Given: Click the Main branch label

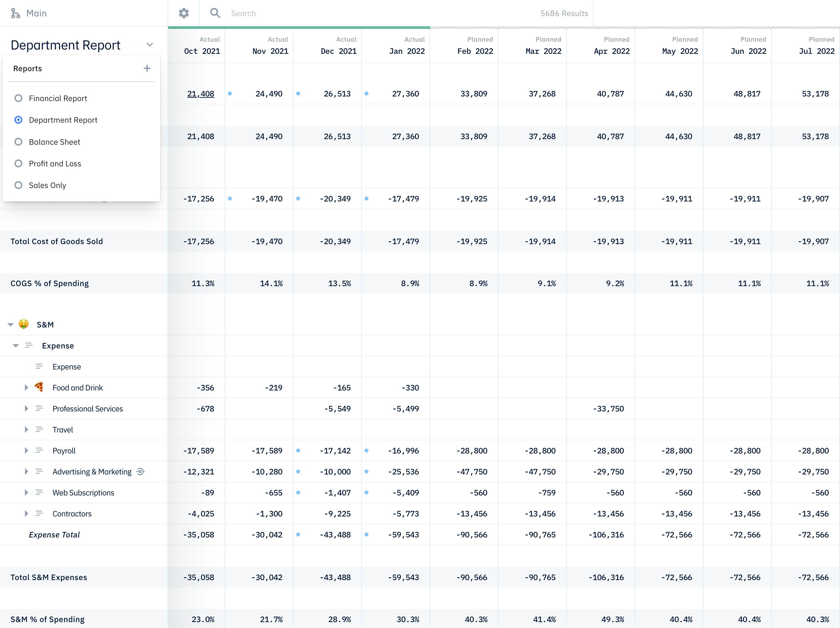Looking at the screenshot, I should click(x=36, y=13).
